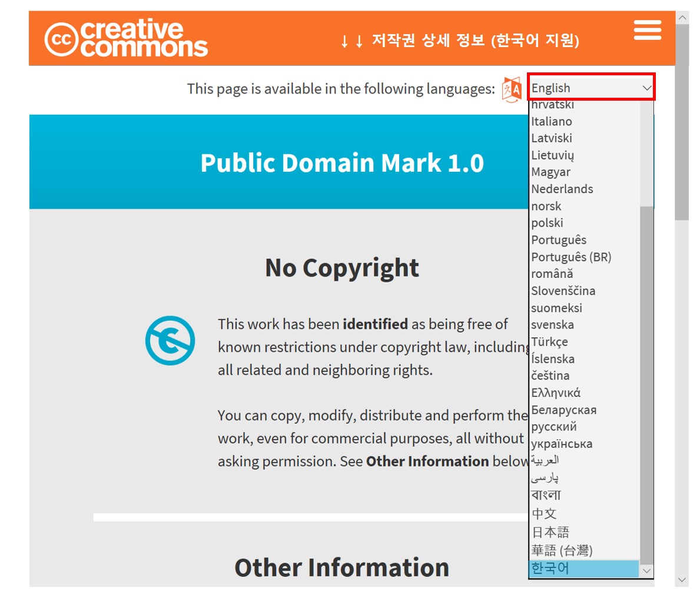The height and width of the screenshot is (604, 700).
Task: Select română from the list
Action: click(x=584, y=274)
